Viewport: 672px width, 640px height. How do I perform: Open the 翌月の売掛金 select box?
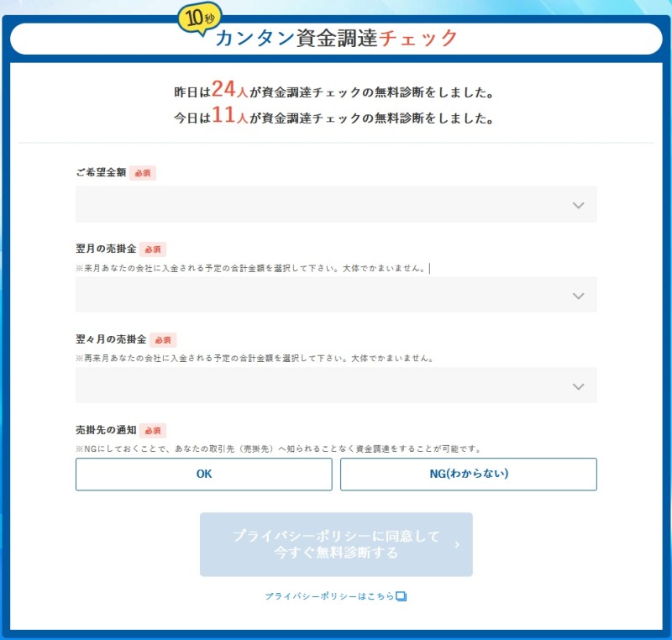click(x=336, y=295)
